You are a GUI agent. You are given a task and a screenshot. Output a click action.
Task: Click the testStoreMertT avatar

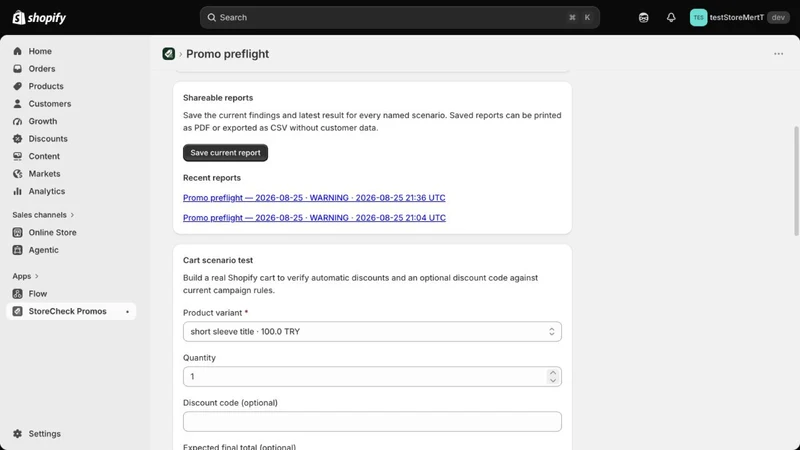point(698,17)
